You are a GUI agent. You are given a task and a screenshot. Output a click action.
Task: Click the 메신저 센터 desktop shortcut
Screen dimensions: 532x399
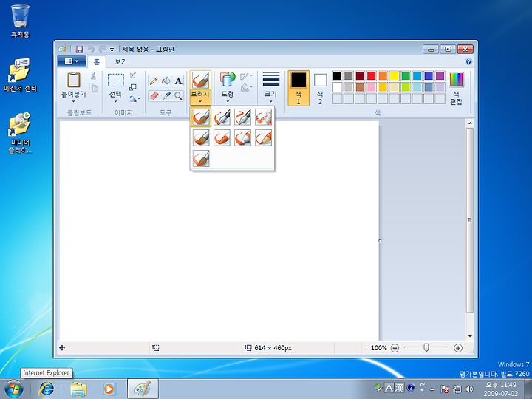21,75
